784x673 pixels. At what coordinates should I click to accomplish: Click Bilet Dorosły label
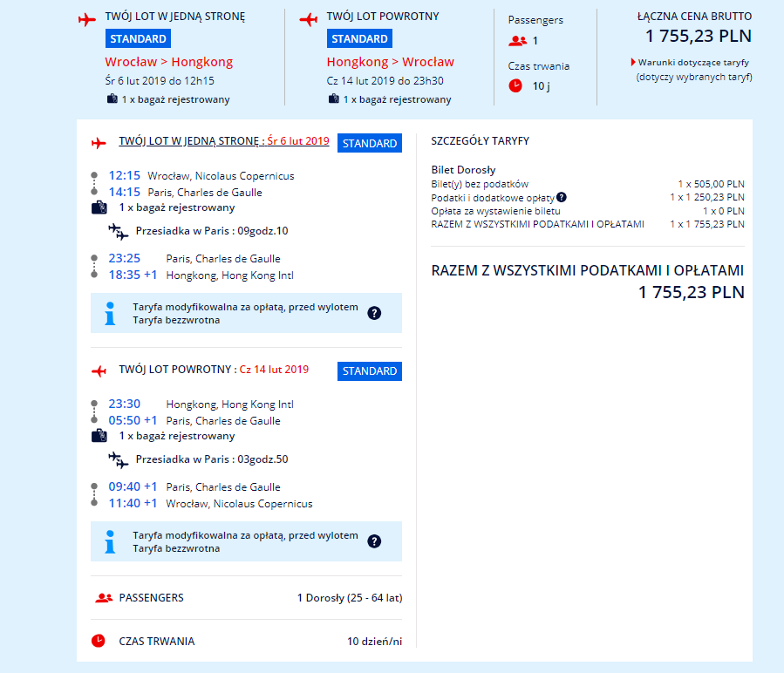[x=463, y=170]
